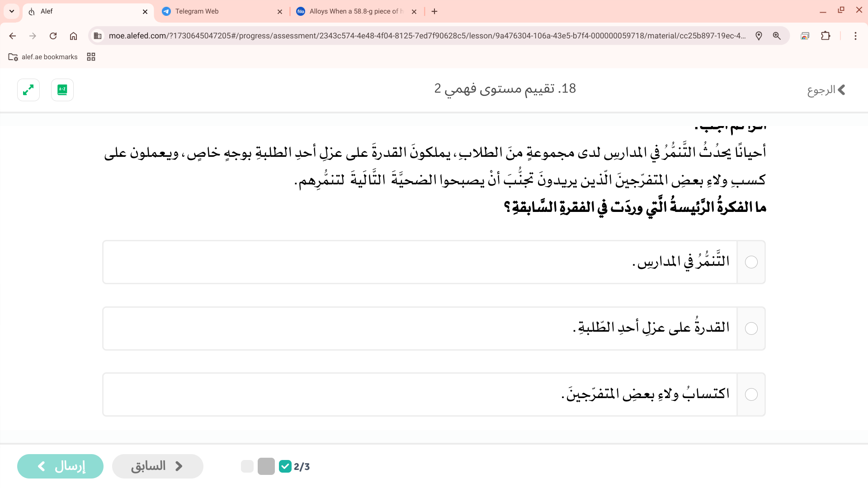Viewport: 868px width, 488px height.
Task: Click the الرجوع back chevron link
Action: 826,90
